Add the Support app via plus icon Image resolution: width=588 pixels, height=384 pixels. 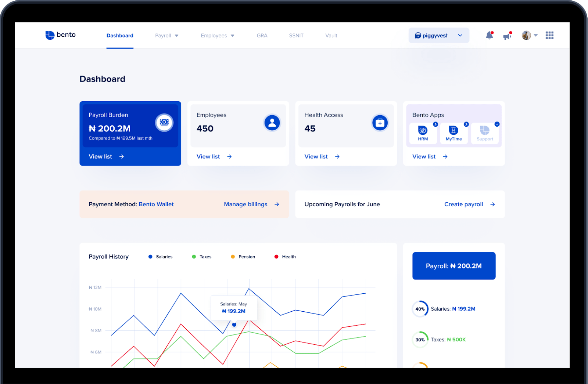(x=497, y=123)
